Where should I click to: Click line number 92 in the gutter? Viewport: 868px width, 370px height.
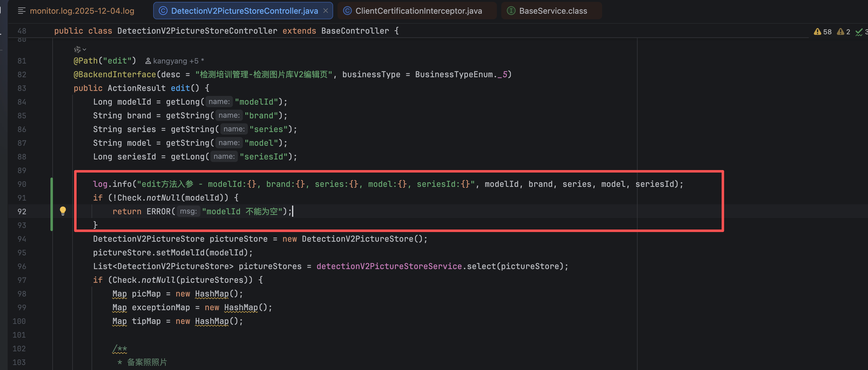click(21, 211)
